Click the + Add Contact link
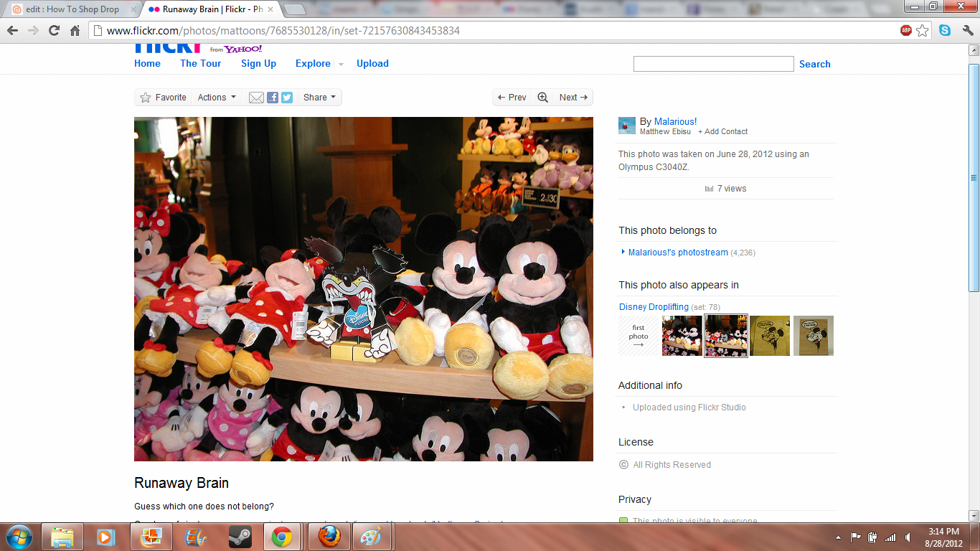The image size is (980, 551). pos(723,132)
